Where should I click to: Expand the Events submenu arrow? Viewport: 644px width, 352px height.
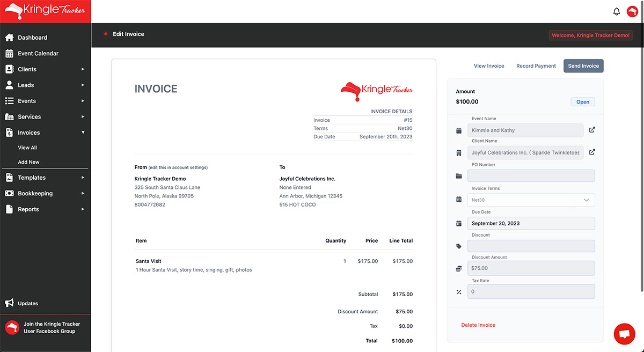83,101
